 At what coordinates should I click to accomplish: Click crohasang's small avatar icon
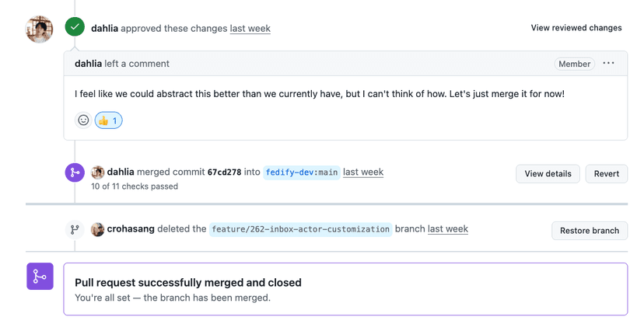coord(98,229)
